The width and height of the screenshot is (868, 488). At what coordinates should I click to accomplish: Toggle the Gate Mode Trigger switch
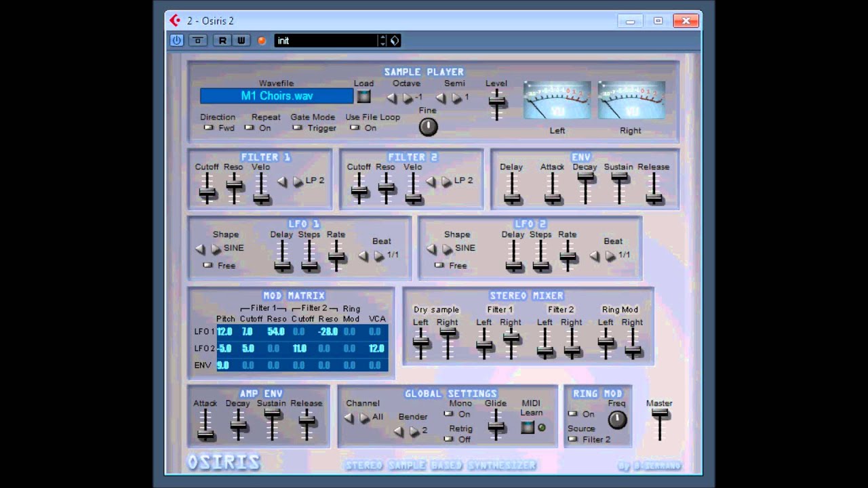(297, 127)
